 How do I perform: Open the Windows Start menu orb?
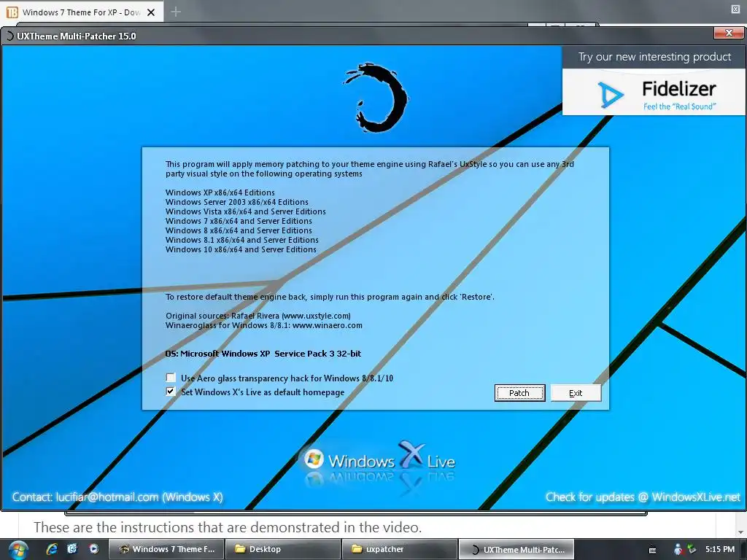18,550
